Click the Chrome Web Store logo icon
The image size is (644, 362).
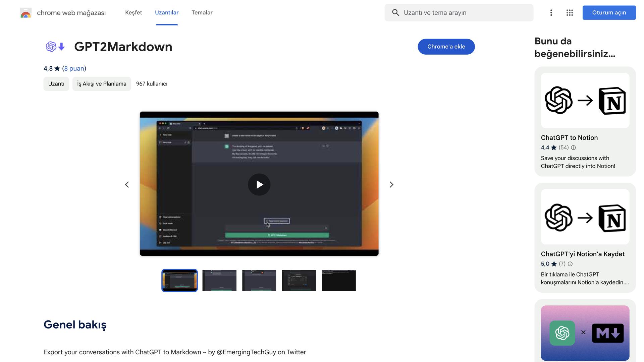pyautogui.click(x=26, y=13)
